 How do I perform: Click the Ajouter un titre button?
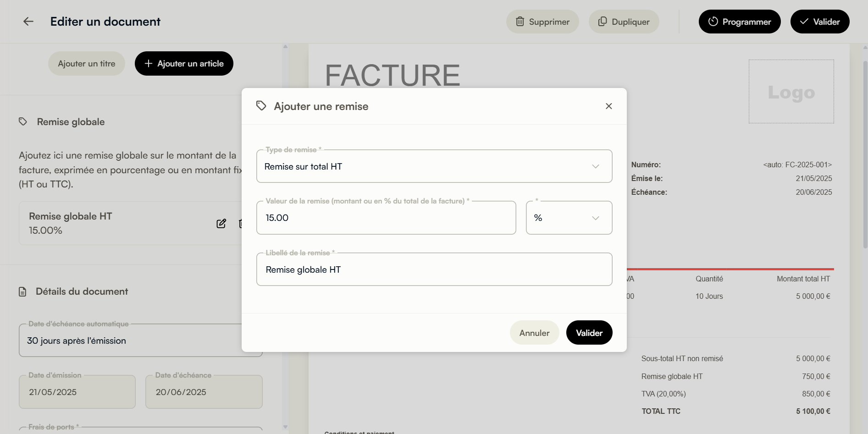pyautogui.click(x=87, y=64)
